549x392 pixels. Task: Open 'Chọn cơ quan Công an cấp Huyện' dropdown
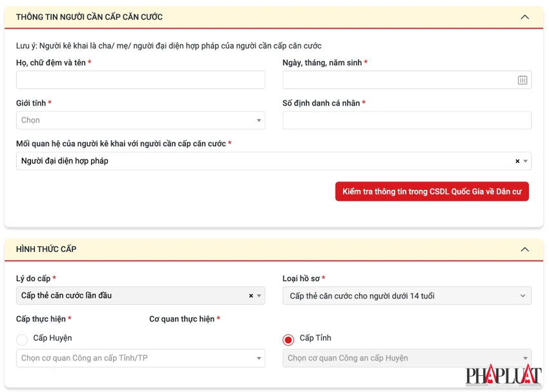[407, 358]
